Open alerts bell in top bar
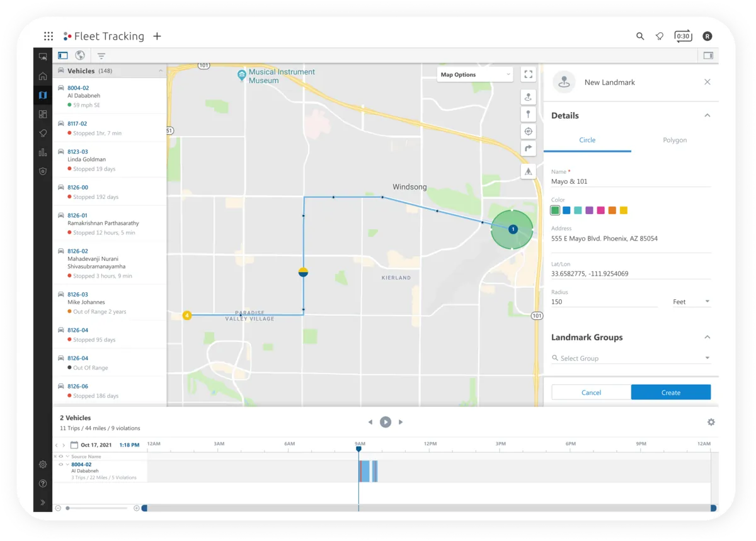 pyautogui.click(x=660, y=37)
